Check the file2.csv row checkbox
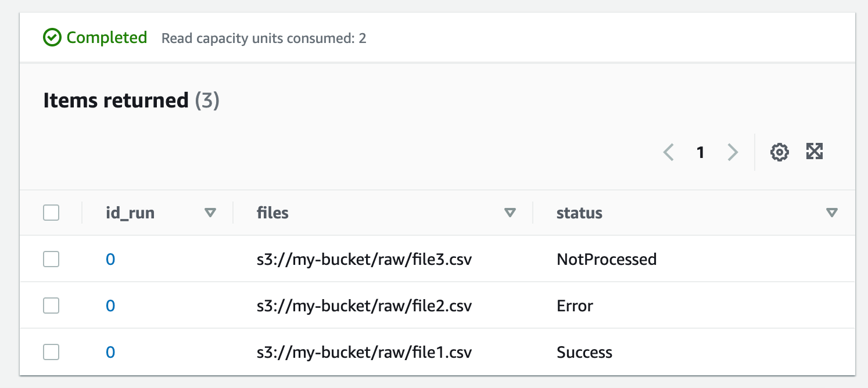Viewport: 868px width, 388px height. (x=51, y=306)
